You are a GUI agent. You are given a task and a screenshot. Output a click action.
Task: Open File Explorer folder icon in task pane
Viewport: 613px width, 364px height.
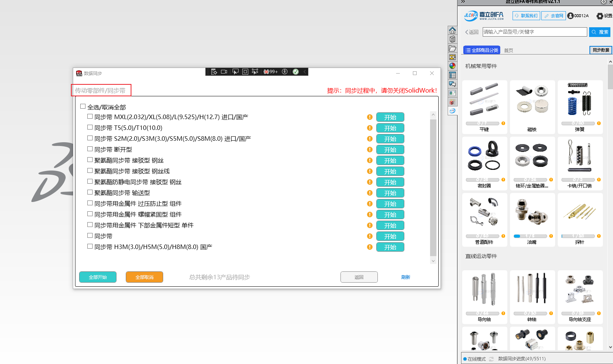pyautogui.click(x=452, y=48)
